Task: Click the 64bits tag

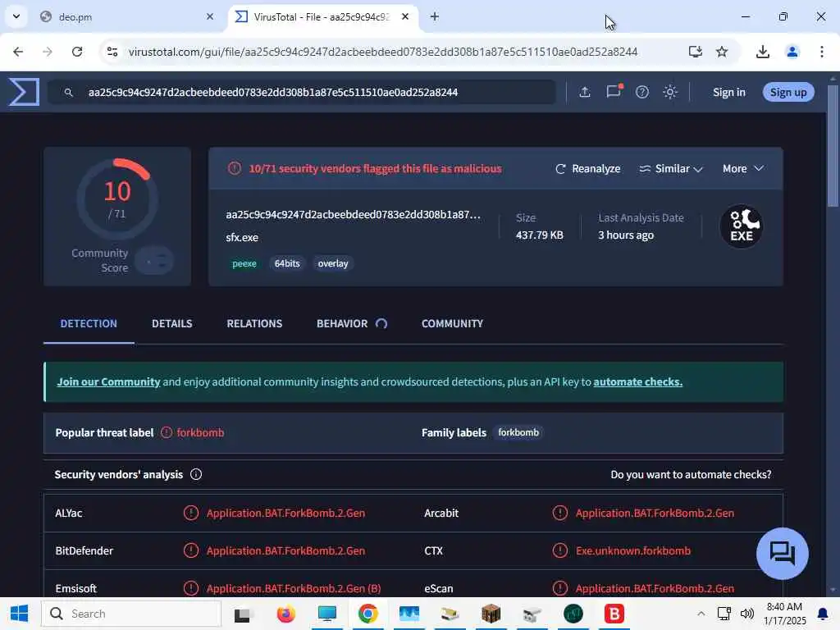Action: pyautogui.click(x=286, y=263)
